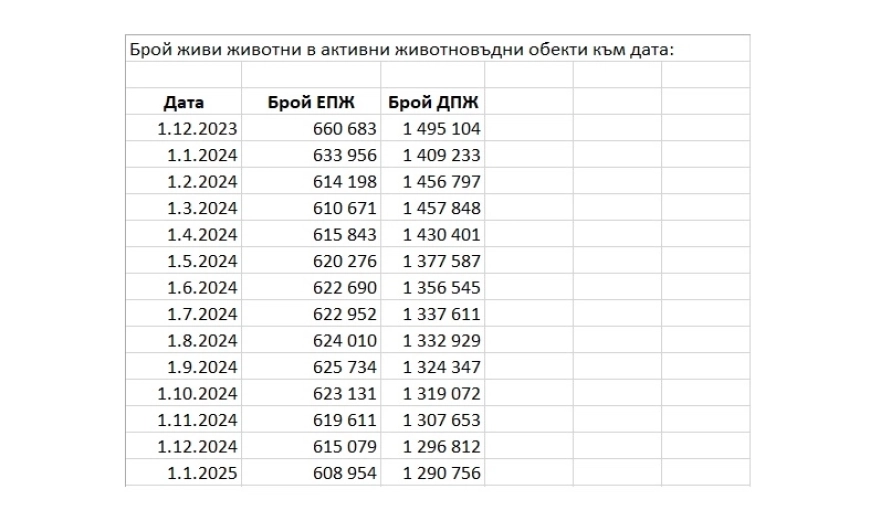The width and height of the screenshot is (870, 521).
Task: Select date cell 1.4.2024
Action: 203,234
